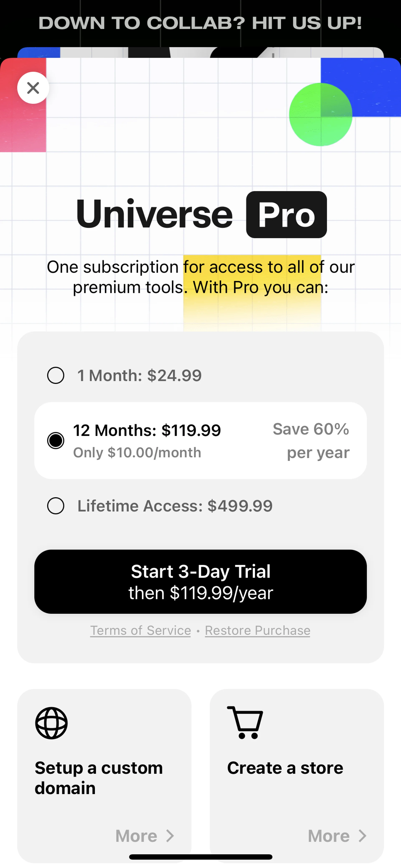Select the 12 Months $119.99 plan

[56, 440]
